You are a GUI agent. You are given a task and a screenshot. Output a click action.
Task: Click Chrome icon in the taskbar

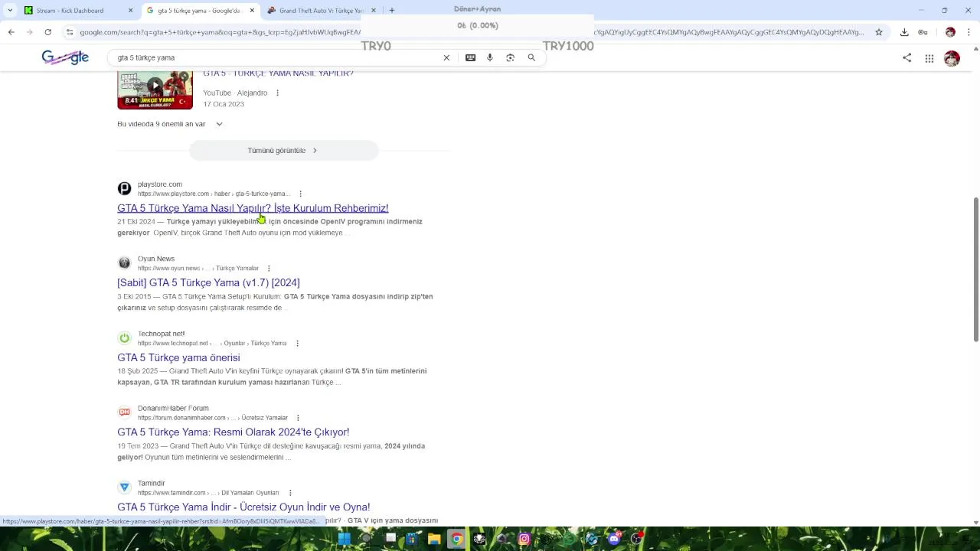(456, 539)
